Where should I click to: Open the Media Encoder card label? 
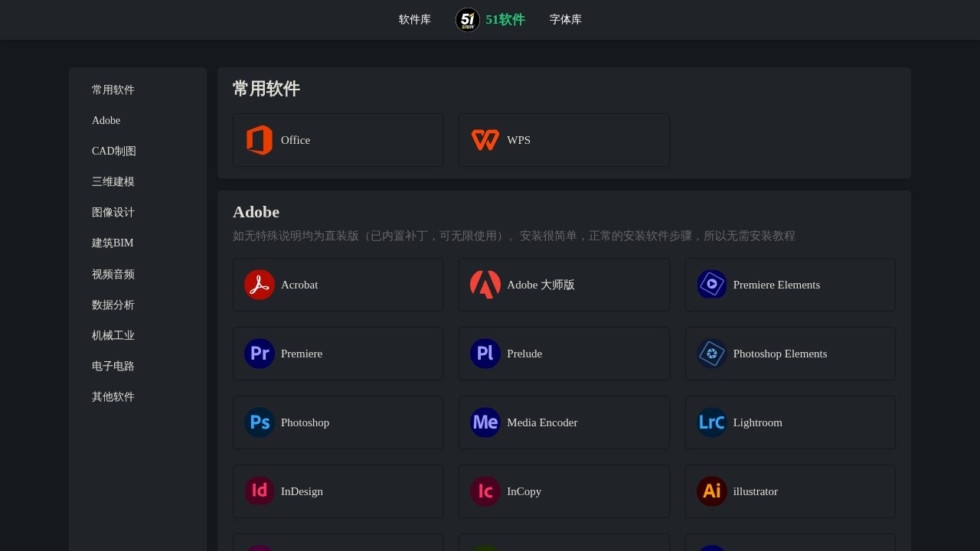[542, 422]
